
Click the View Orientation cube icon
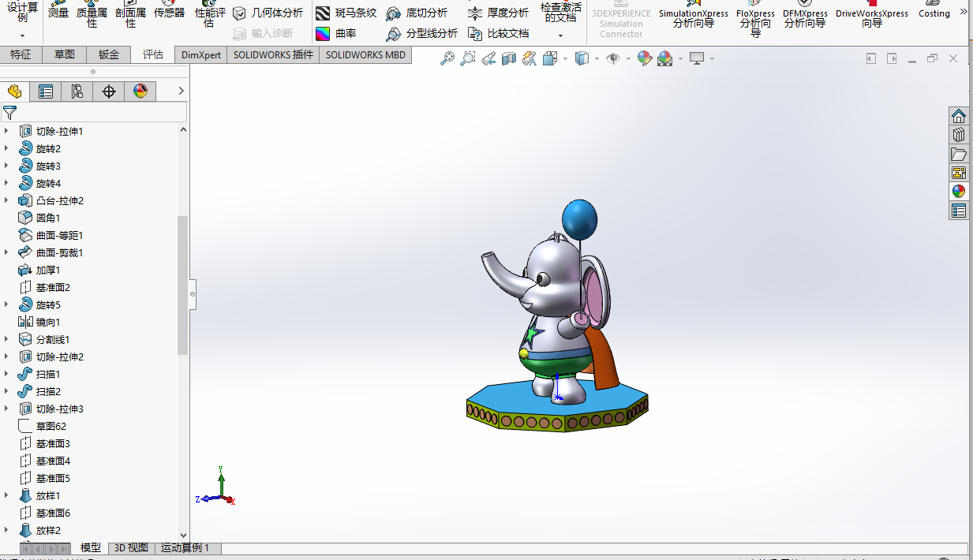tap(550, 58)
